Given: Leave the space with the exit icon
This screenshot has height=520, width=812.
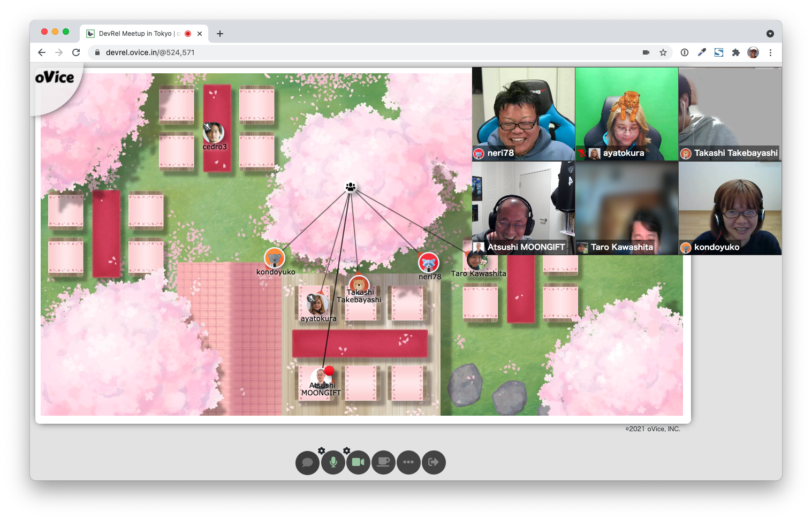Looking at the screenshot, I should coord(434,462).
